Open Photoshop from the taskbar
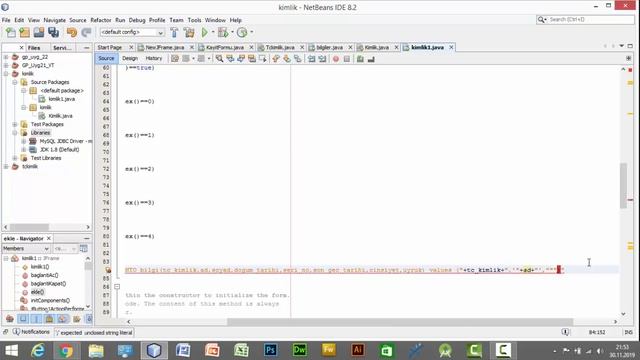This screenshot has width=640, height=360. (270, 351)
